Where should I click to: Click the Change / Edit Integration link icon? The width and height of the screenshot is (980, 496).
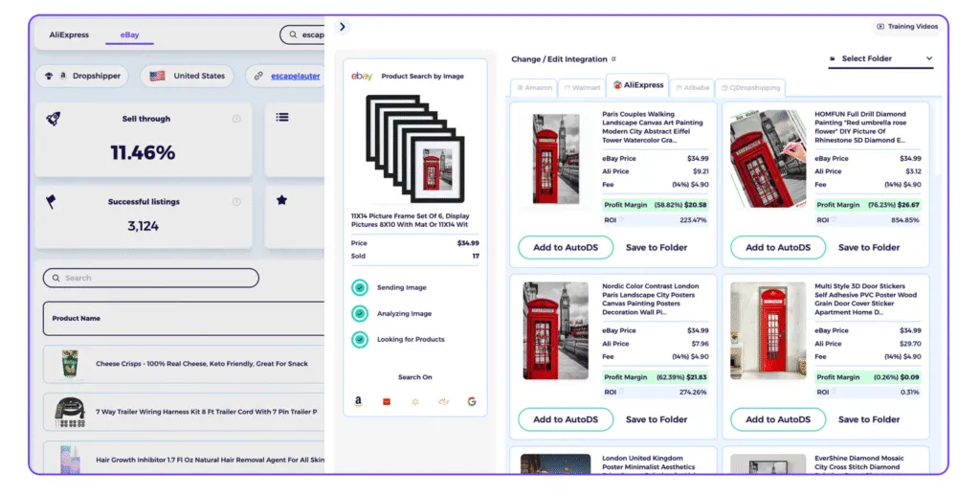(x=613, y=58)
